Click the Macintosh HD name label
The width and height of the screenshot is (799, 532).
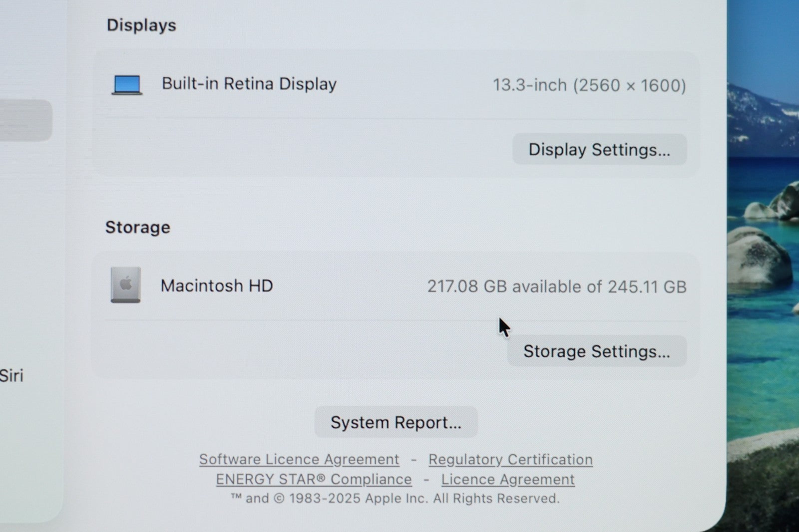217,285
